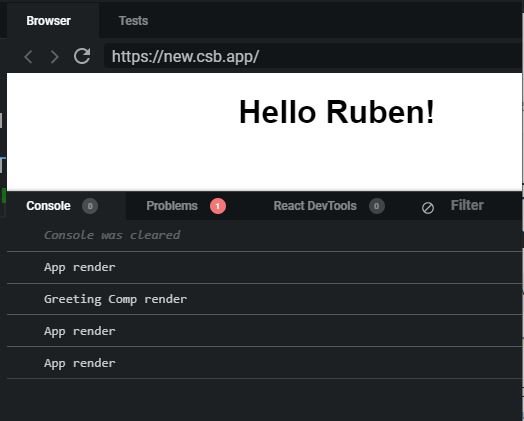Click the red Problems count badge
524x421 pixels.
(218, 206)
